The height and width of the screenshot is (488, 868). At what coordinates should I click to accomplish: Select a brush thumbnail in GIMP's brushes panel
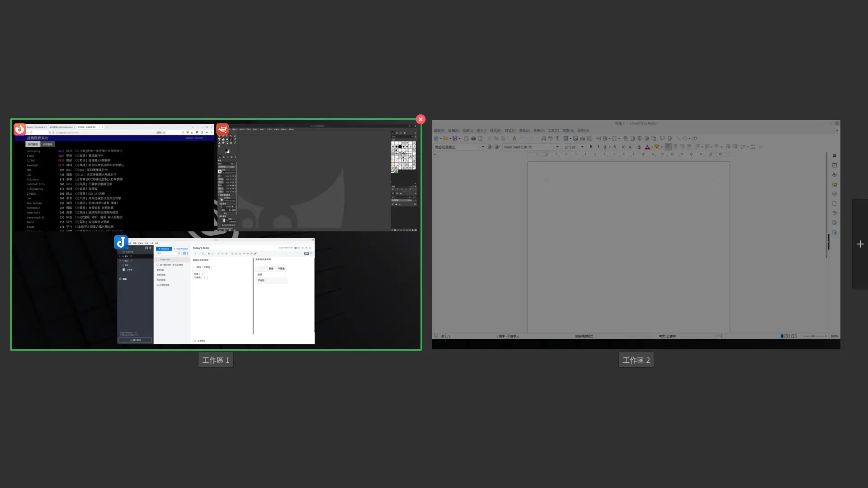400,146
